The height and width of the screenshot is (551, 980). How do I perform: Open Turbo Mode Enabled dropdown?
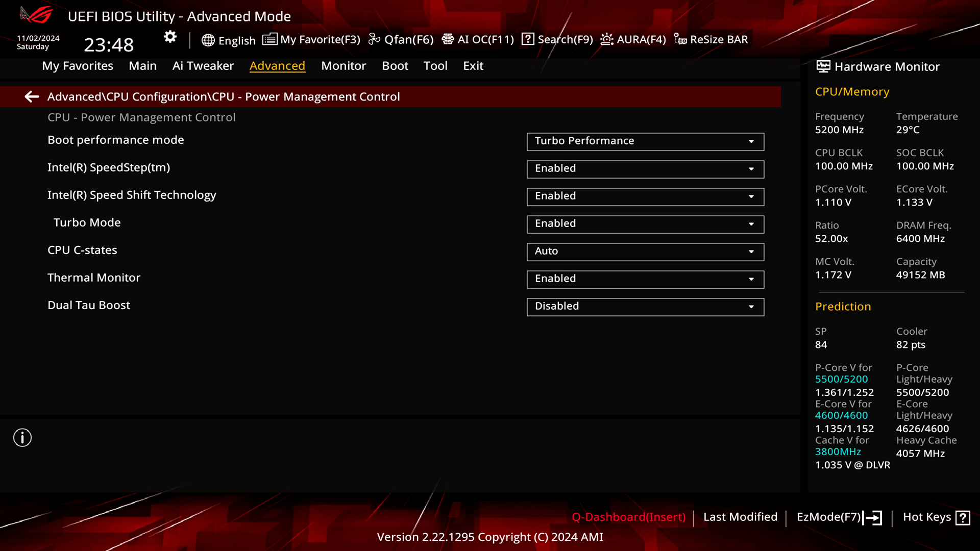click(x=645, y=224)
